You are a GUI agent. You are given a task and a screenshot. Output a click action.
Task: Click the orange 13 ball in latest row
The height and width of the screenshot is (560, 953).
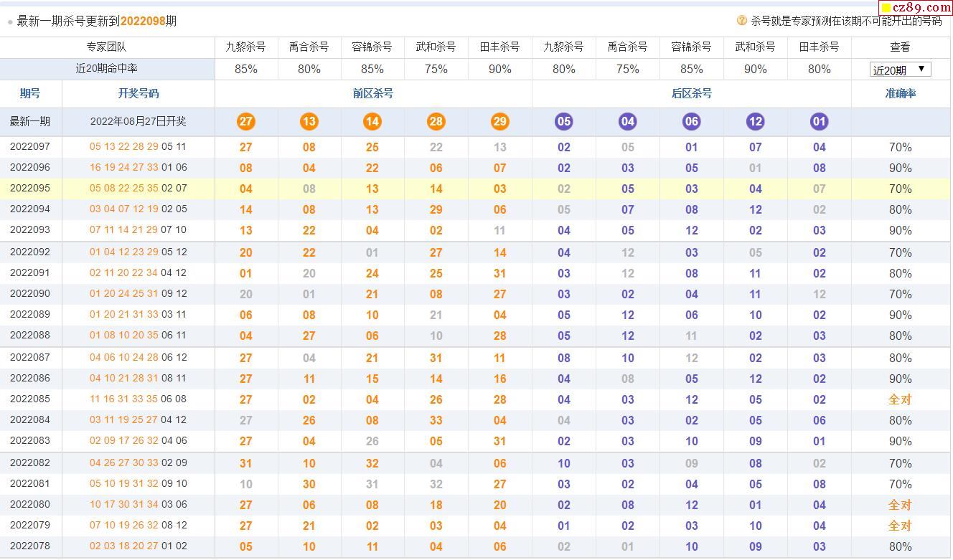pyautogui.click(x=309, y=121)
